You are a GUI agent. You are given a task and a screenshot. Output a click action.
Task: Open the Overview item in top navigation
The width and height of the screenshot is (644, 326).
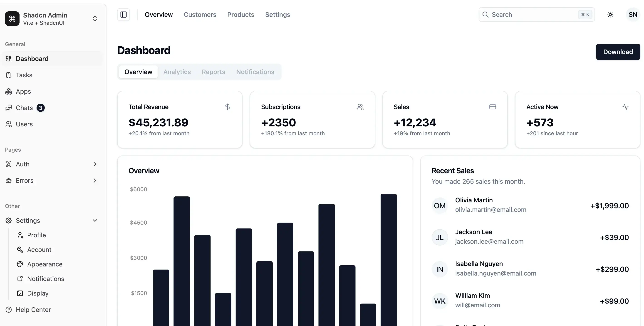point(159,15)
